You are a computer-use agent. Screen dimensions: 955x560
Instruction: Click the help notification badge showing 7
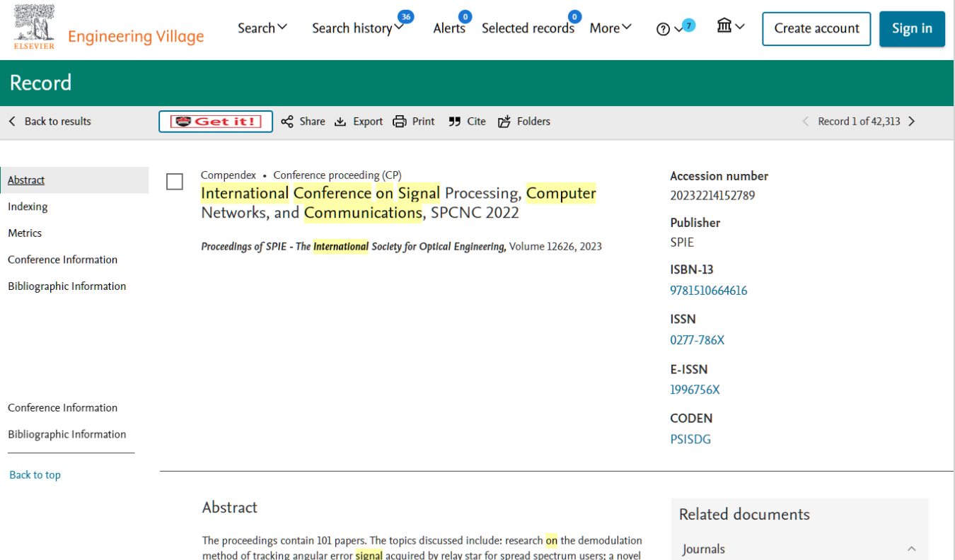(689, 25)
